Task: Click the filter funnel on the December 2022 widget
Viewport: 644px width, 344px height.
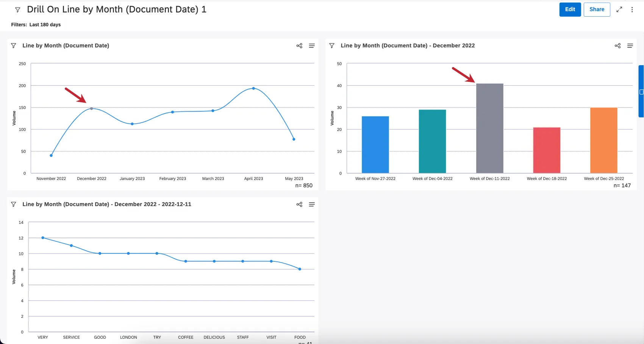Action: coord(331,45)
